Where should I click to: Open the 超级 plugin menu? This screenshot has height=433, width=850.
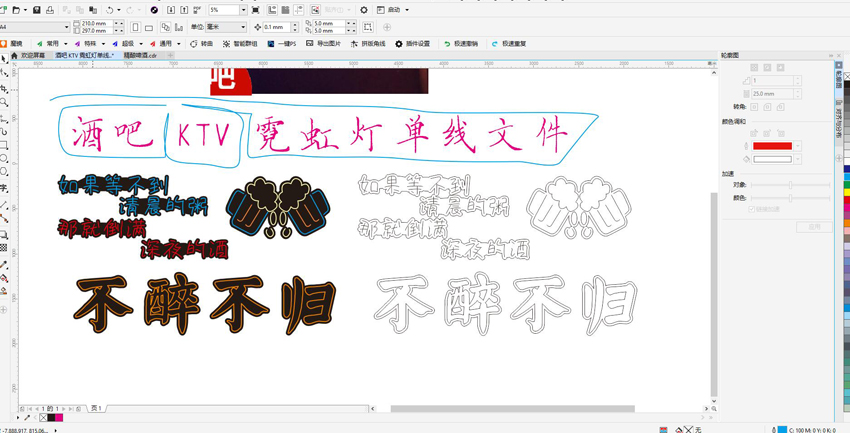[x=128, y=43]
